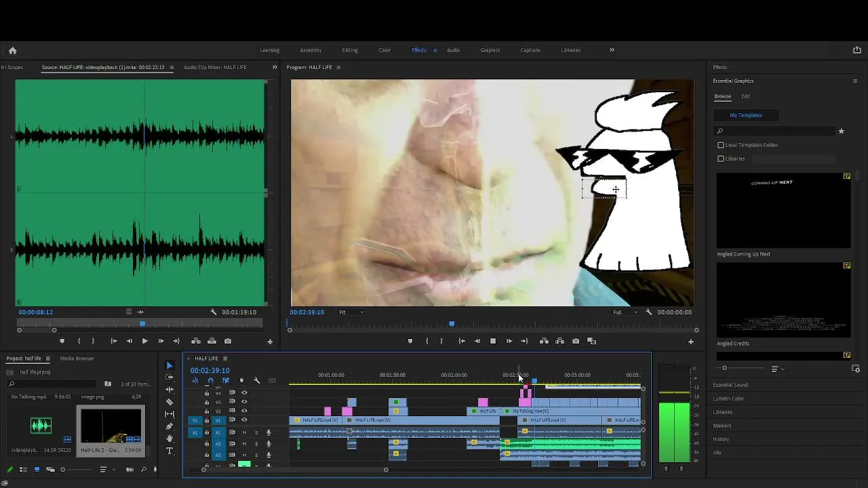
Task: Enable voice-over record on track A2
Action: (269, 444)
